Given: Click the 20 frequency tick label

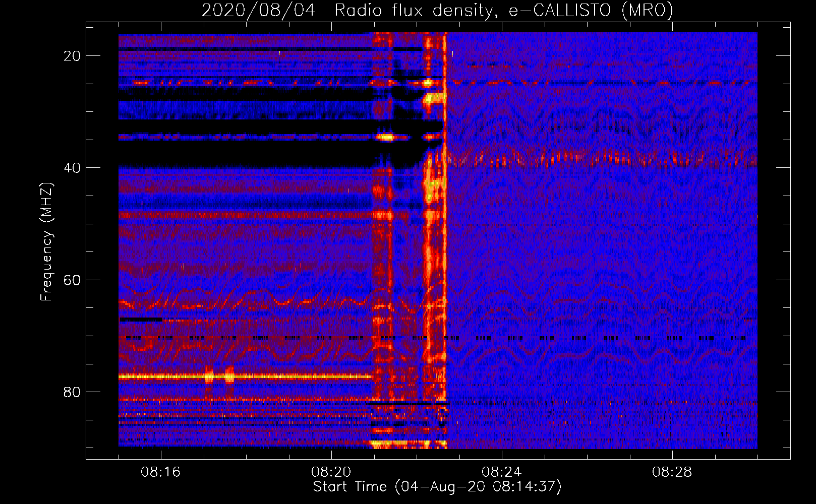Looking at the screenshot, I should click(73, 56).
